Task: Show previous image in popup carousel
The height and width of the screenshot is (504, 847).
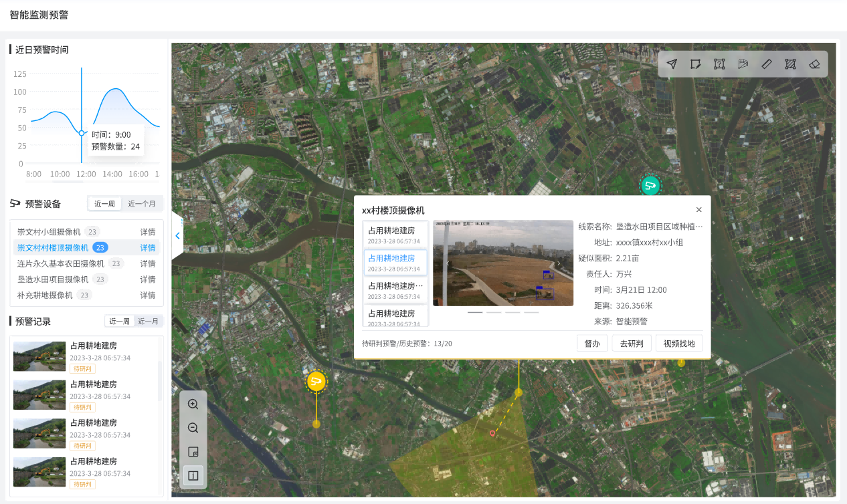Action: 448,263
